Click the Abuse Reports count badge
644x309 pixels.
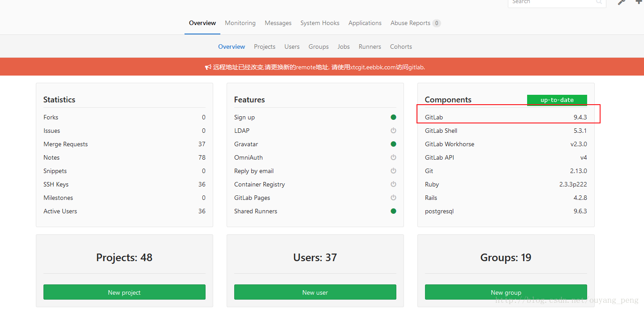tap(437, 23)
